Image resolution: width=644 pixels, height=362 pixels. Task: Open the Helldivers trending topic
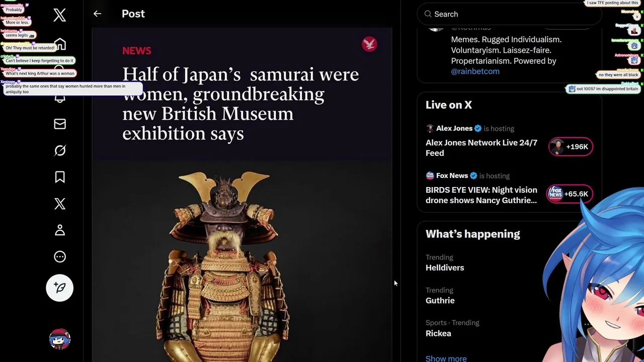click(x=445, y=267)
